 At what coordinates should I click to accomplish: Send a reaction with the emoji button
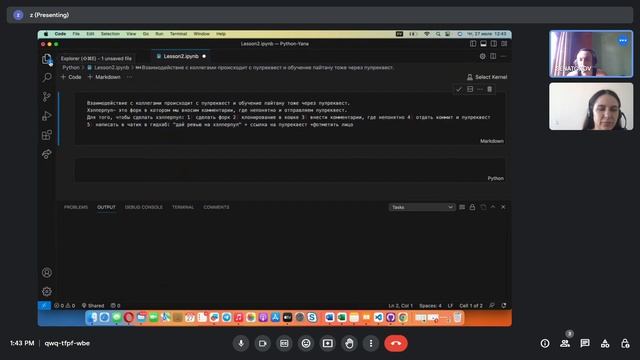[x=306, y=344]
